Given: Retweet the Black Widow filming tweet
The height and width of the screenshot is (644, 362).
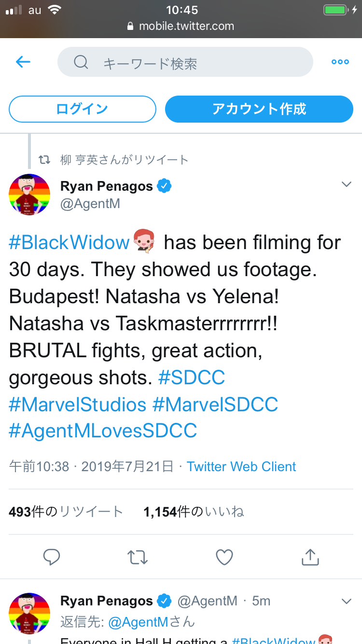Looking at the screenshot, I should point(138,557).
